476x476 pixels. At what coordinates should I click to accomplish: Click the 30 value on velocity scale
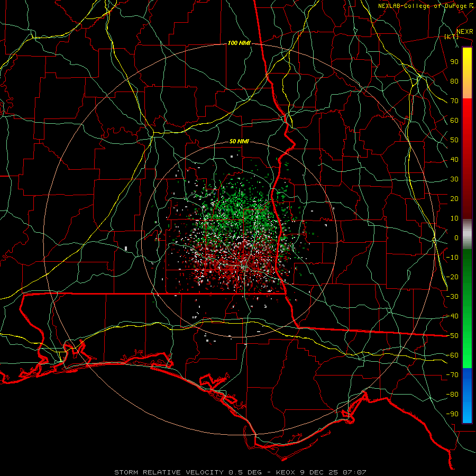(x=454, y=179)
